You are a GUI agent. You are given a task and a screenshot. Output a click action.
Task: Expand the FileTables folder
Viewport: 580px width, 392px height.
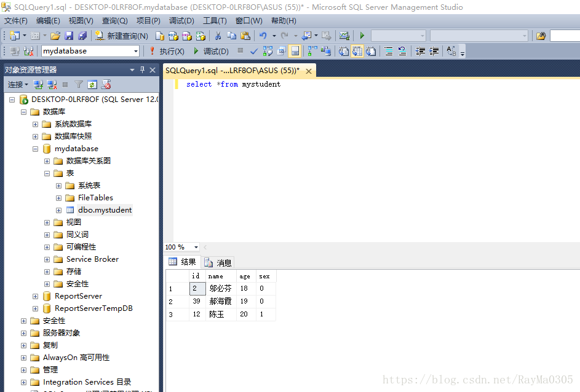pyautogui.click(x=58, y=198)
